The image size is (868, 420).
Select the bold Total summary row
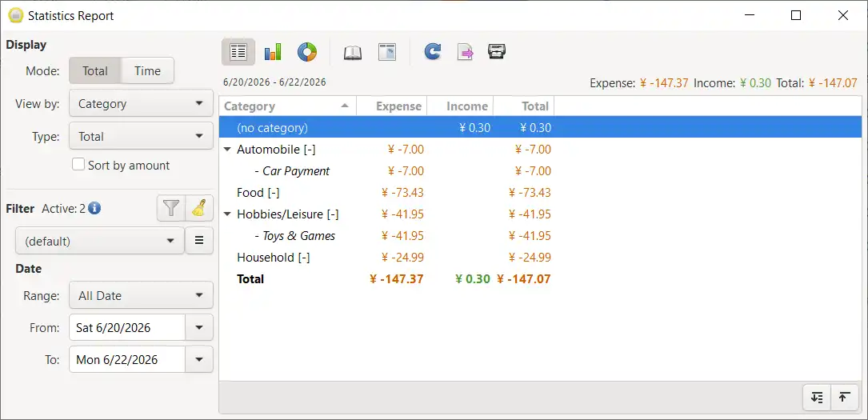click(x=540, y=279)
